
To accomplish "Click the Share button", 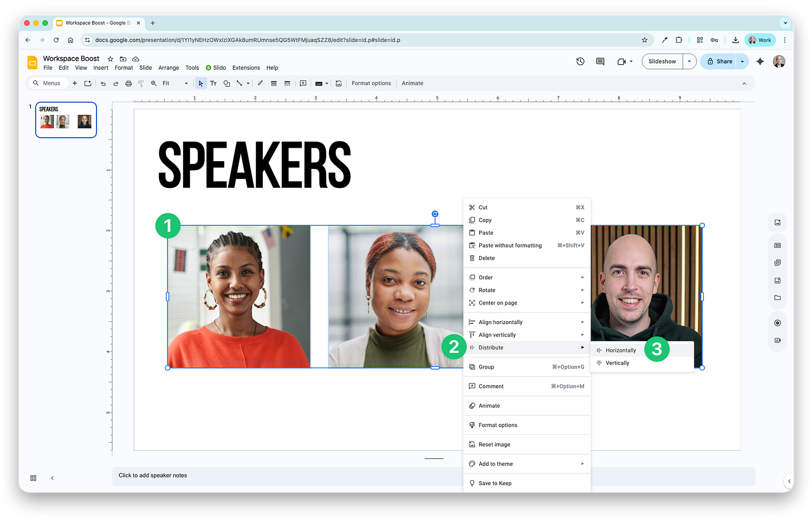I will [x=719, y=61].
